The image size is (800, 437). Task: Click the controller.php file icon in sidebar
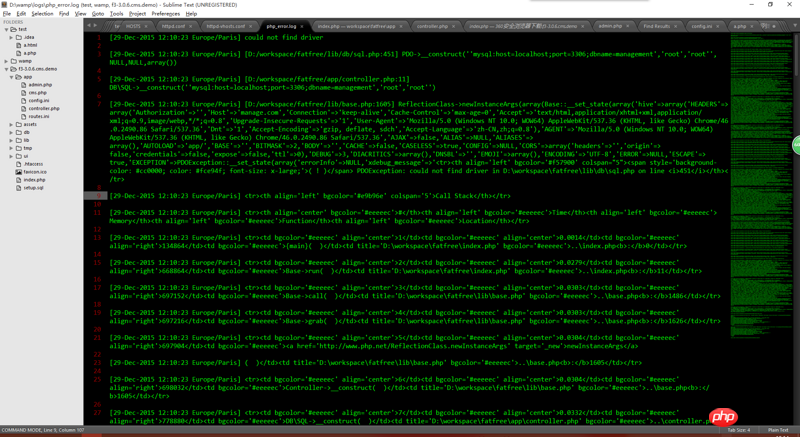(x=23, y=109)
